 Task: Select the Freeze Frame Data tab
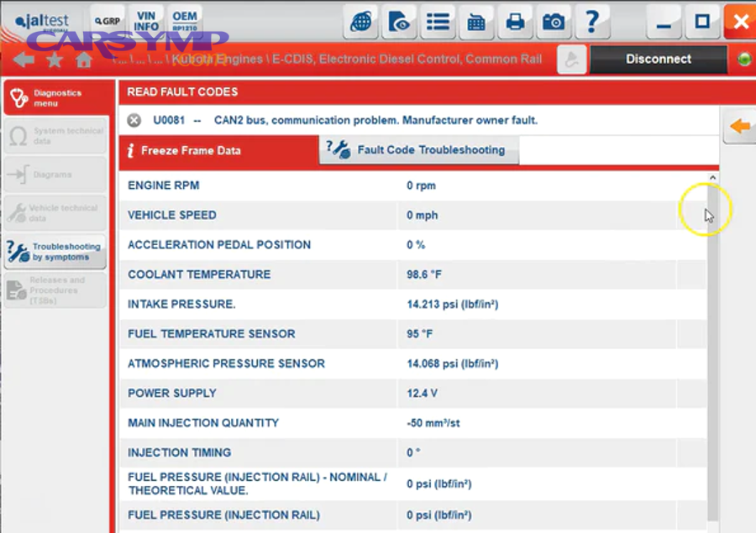pos(218,151)
